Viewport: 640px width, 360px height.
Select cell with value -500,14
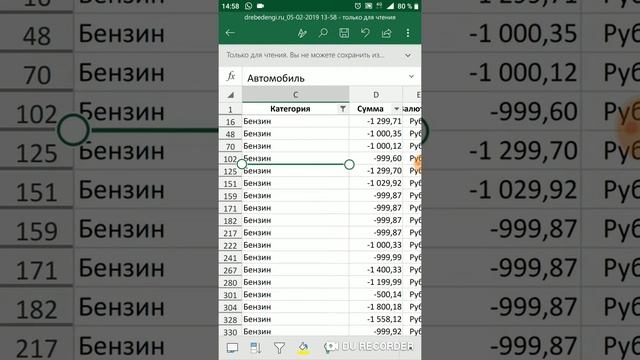pyautogui.click(x=376, y=294)
